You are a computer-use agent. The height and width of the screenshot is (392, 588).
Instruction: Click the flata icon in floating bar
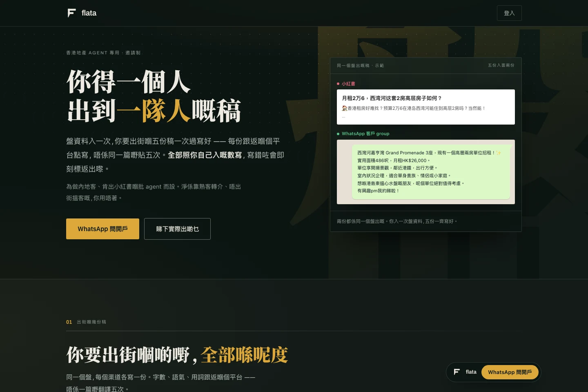[x=457, y=372]
